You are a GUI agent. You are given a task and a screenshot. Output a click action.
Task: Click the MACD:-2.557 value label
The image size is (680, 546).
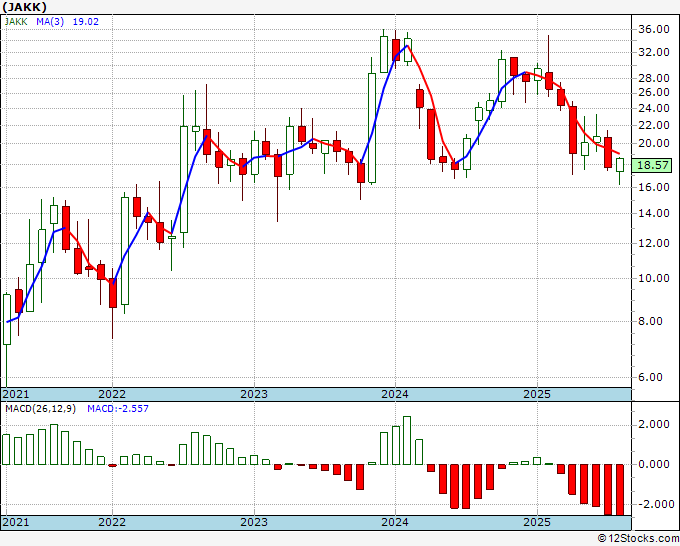[x=118, y=409]
